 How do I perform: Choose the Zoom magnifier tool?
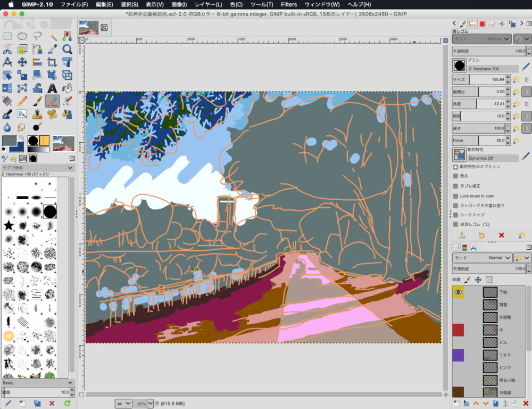67,49
